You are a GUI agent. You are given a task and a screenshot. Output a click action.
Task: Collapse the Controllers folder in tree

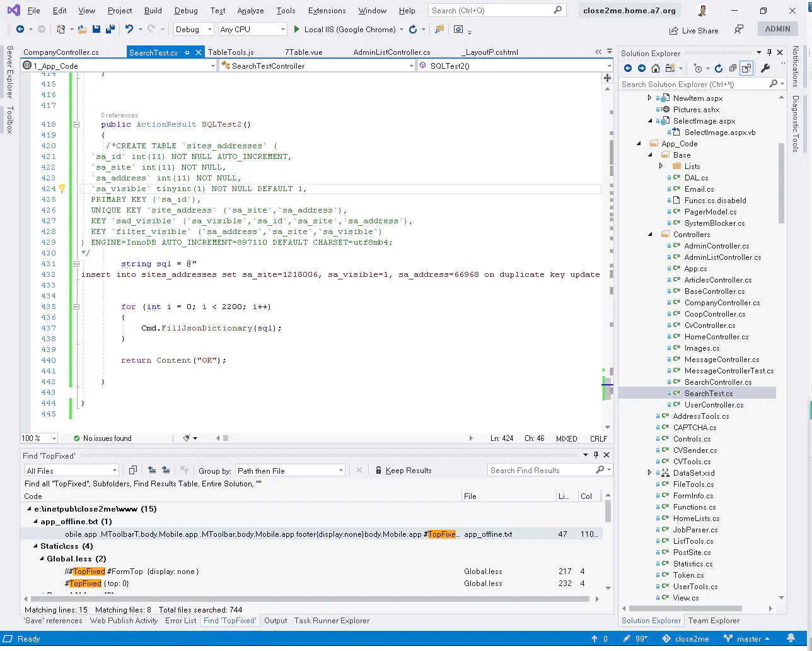[651, 235]
